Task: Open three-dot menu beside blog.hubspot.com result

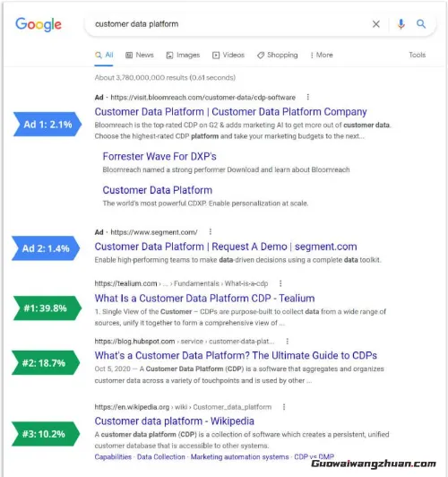Action: point(288,342)
